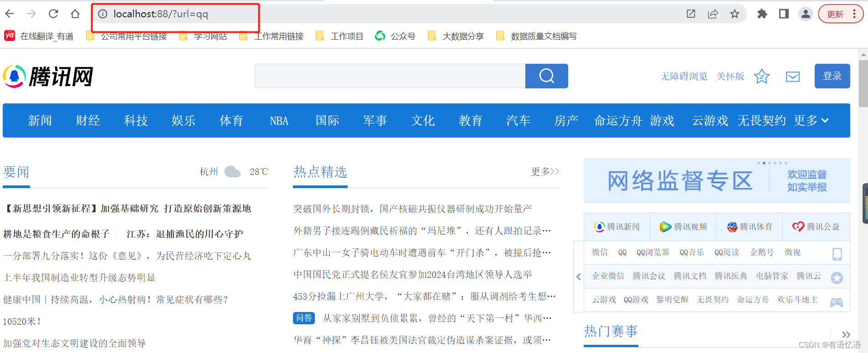
Task: Open 腾讯公益 product link
Action: (816, 227)
